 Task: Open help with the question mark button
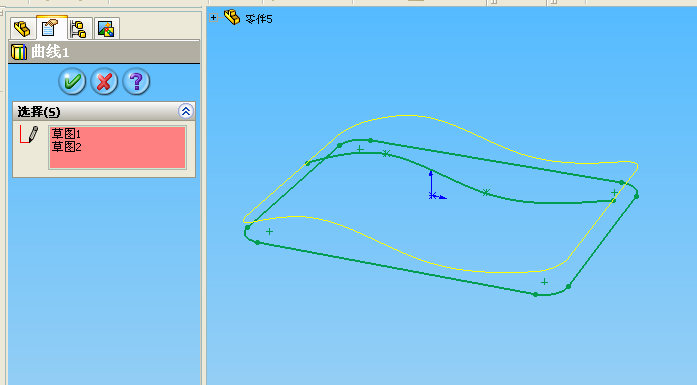click(136, 81)
